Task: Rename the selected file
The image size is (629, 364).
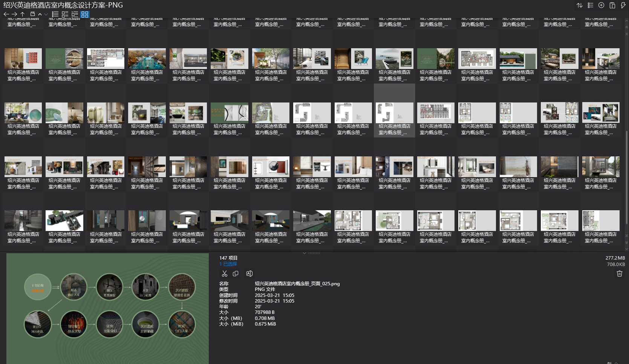Action: [249, 274]
